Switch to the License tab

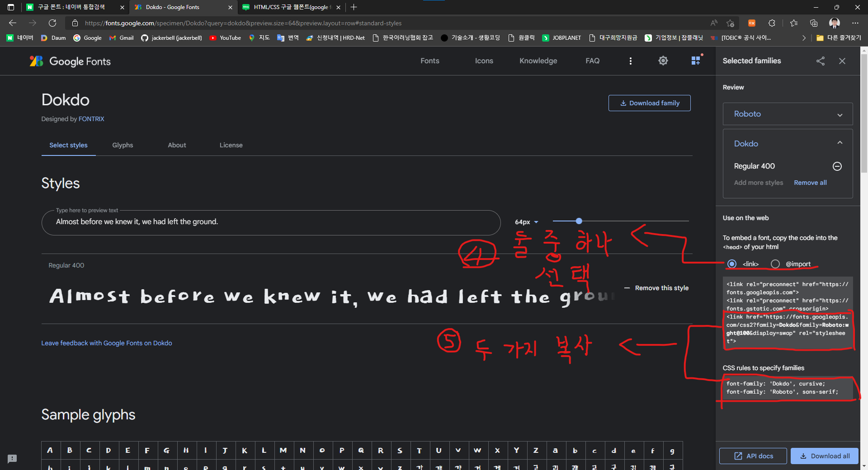click(231, 145)
